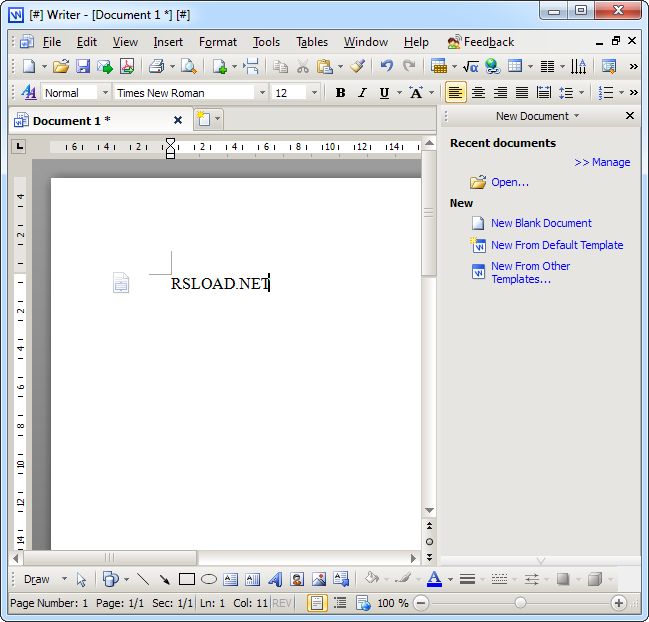Open the Insert menu
Image resolution: width=649 pixels, height=622 pixels.
coord(168,42)
